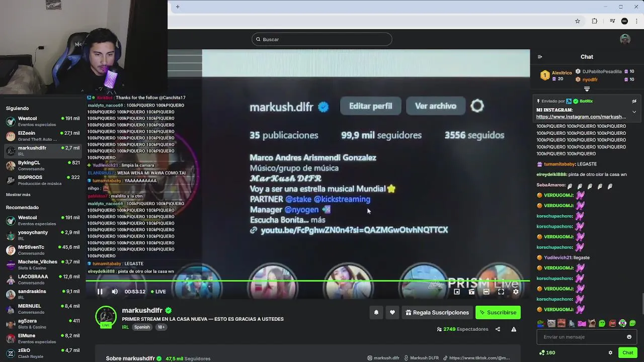644x362 pixels.
Task: Open chat settings gear icon
Action: point(610,352)
